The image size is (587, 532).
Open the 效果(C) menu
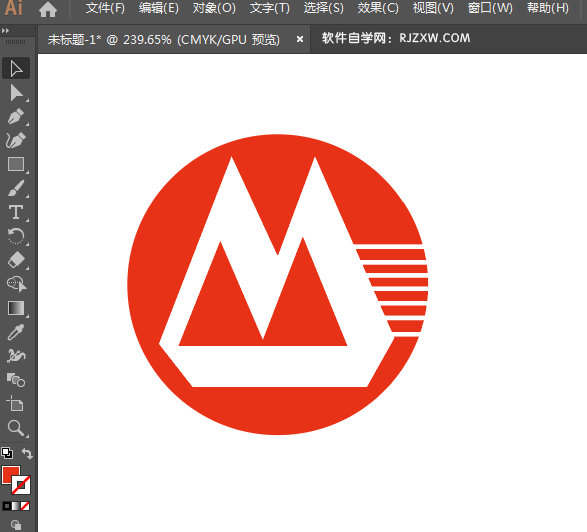pos(378,8)
